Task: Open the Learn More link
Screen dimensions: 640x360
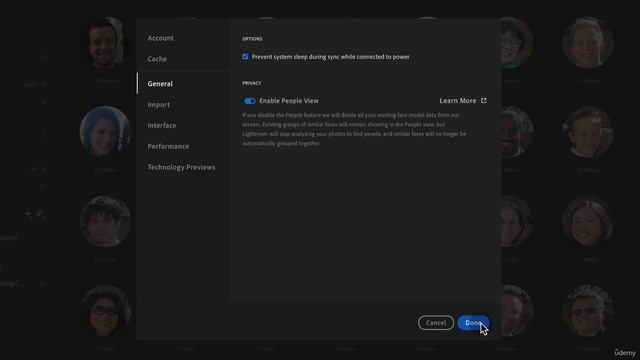Action: 458,100
